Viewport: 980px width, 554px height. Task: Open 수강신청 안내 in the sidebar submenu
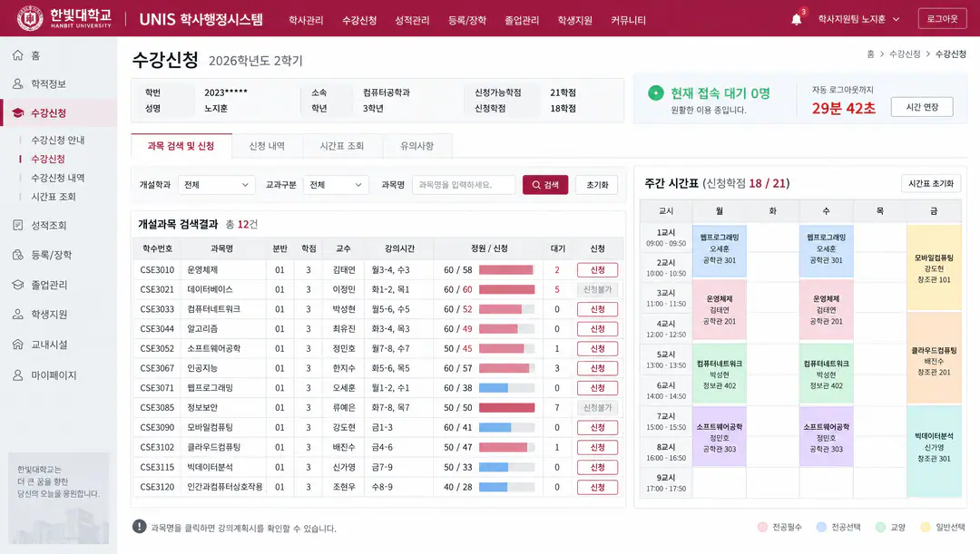coord(58,140)
